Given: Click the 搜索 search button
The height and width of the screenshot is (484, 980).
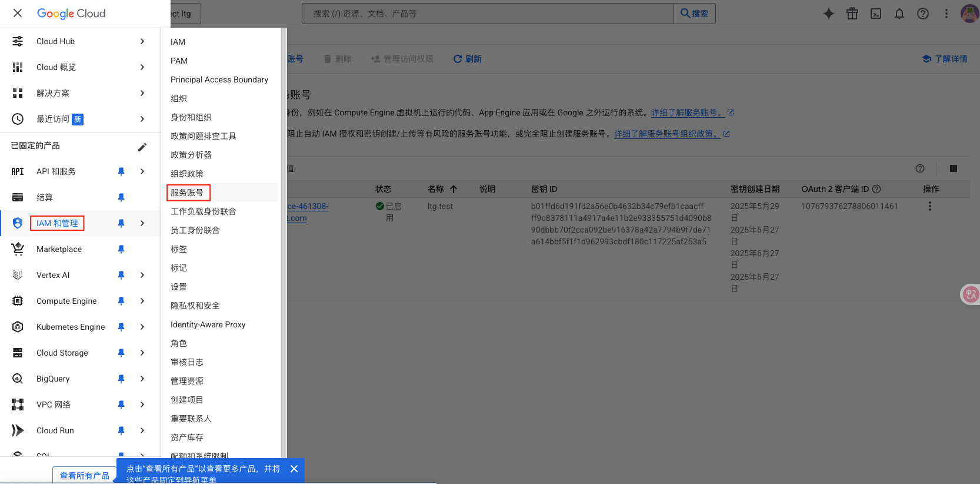Looking at the screenshot, I should (x=695, y=14).
